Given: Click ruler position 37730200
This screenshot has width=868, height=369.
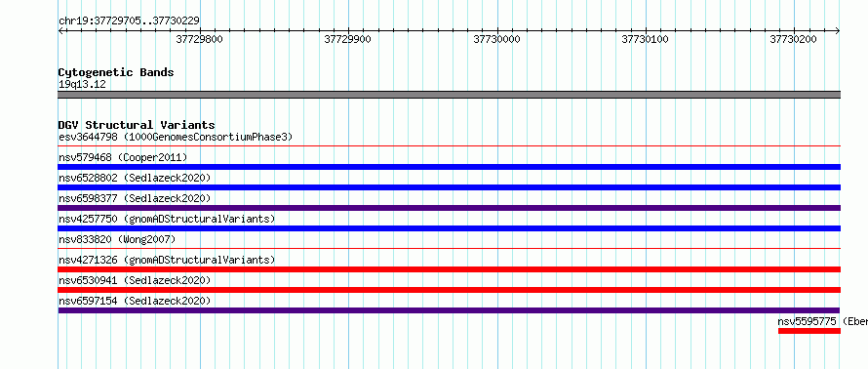Looking at the screenshot, I should [x=793, y=39].
